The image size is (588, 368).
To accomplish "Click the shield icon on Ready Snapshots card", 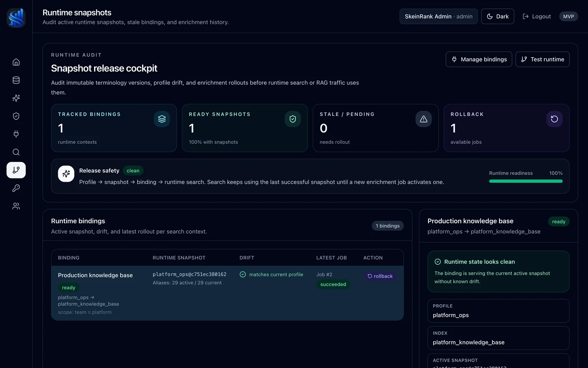I will tap(293, 119).
